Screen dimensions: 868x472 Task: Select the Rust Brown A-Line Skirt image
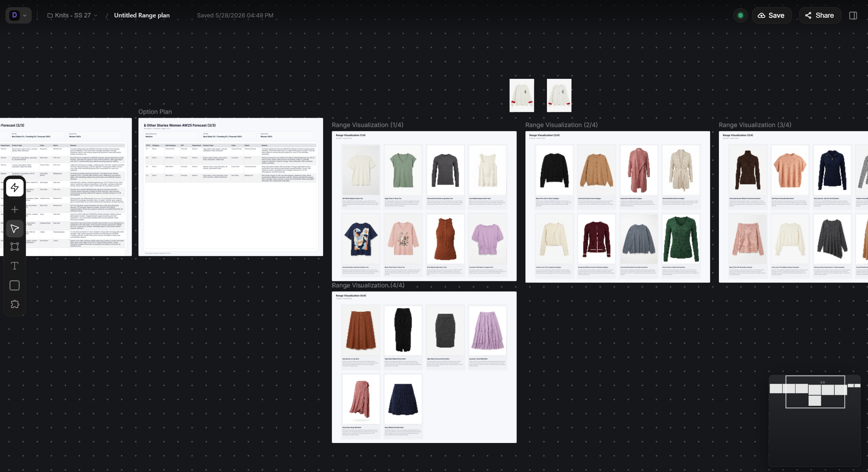pos(361,330)
